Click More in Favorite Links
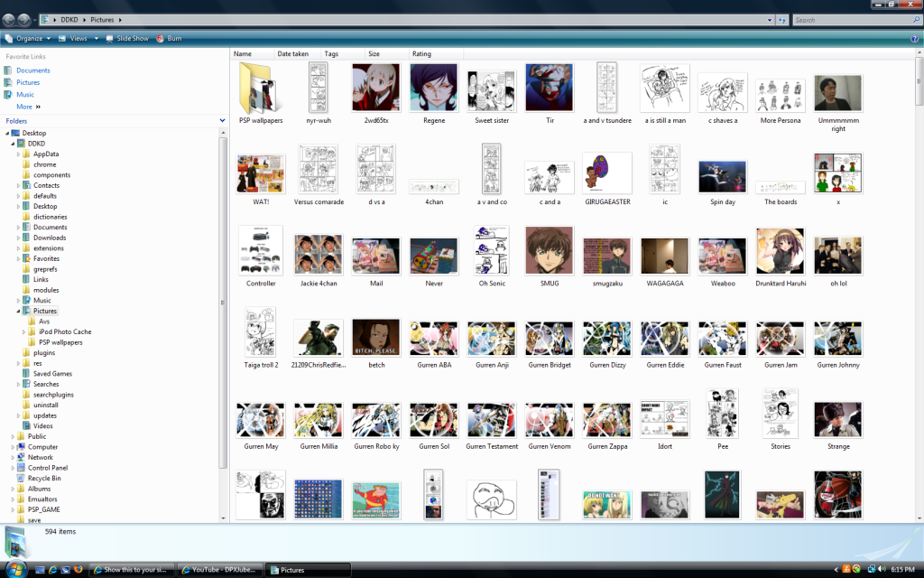The width and height of the screenshot is (924, 578). click(24, 107)
